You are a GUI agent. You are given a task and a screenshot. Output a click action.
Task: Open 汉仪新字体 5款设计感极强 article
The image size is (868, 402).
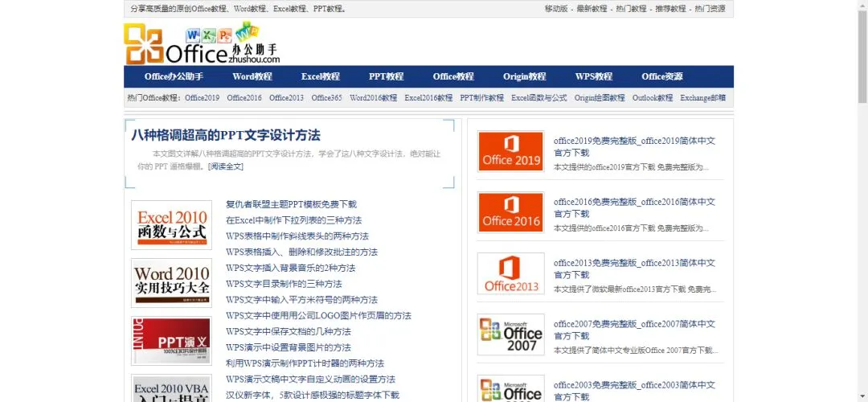pyautogui.click(x=312, y=396)
